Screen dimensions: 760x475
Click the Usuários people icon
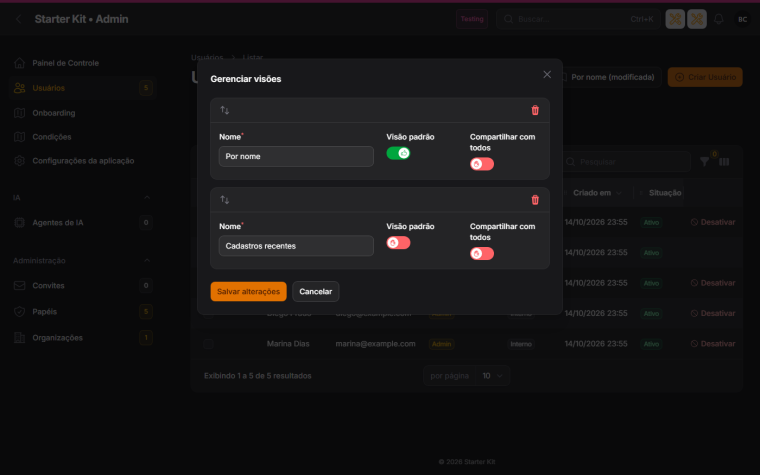click(19, 88)
